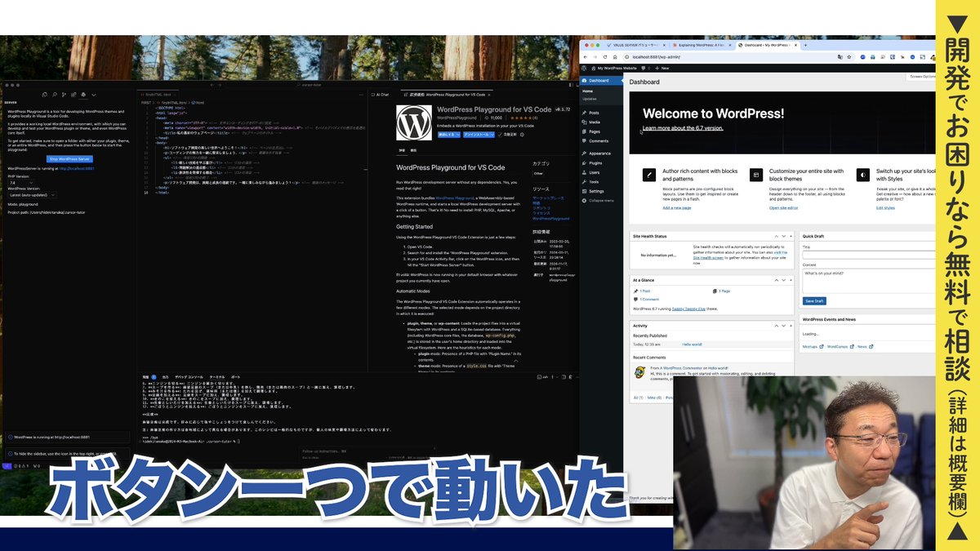Open Posts in WordPress sidebar
The height and width of the screenshot is (551, 980).
point(594,113)
